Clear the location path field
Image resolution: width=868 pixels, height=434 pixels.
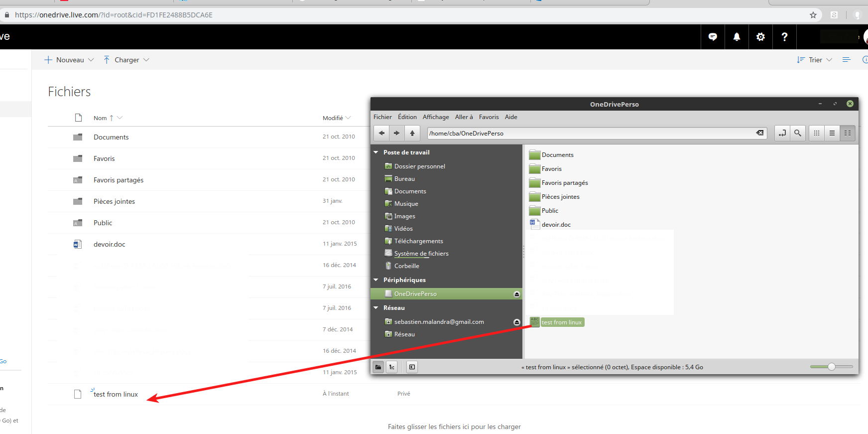759,133
